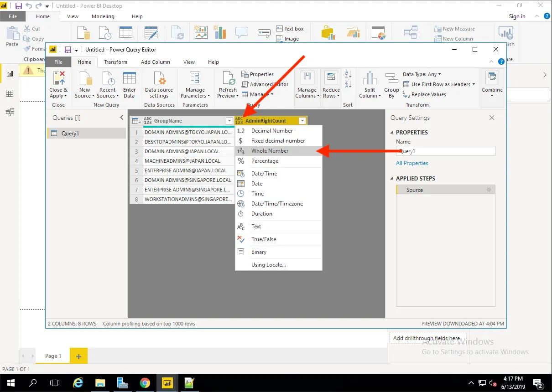Collapse the APPLIED STEPS section
Viewport: 552px width, 392px height.
click(x=391, y=178)
